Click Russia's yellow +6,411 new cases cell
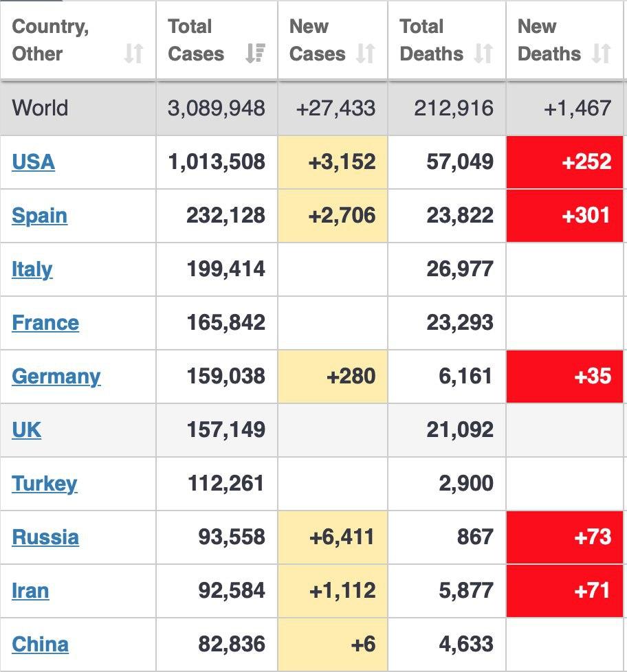The image size is (627, 672). point(333,537)
